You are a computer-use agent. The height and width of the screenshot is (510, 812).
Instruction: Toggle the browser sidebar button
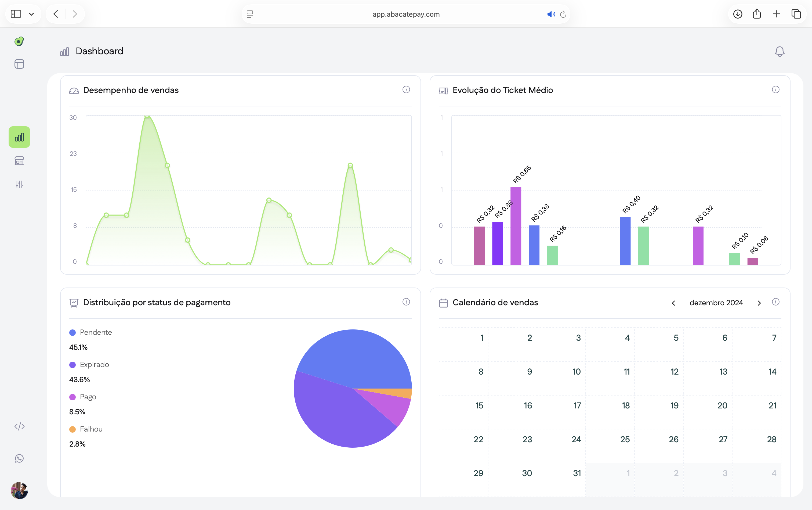16,14
